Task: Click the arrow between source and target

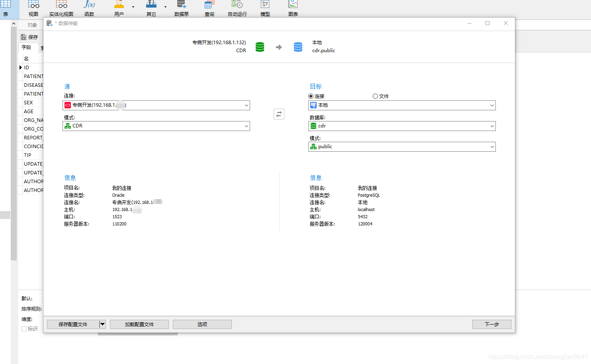Action: click(x=279, y=47)
